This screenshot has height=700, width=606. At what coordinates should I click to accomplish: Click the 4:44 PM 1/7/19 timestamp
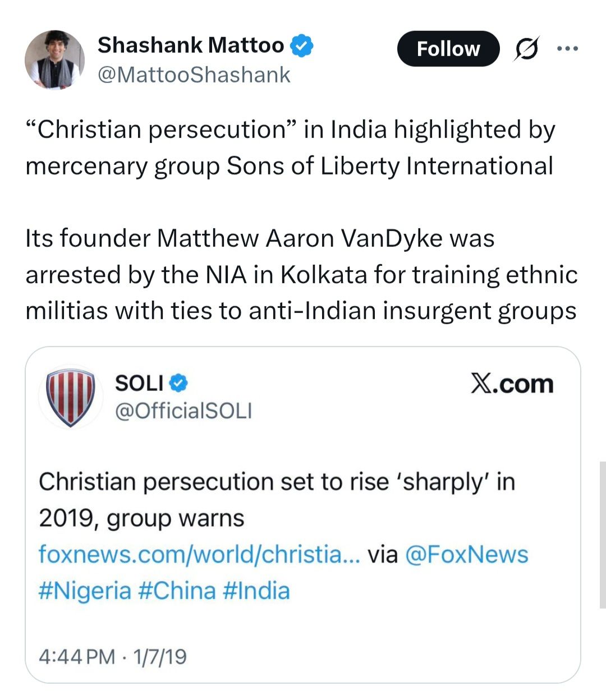pos(113,656)
